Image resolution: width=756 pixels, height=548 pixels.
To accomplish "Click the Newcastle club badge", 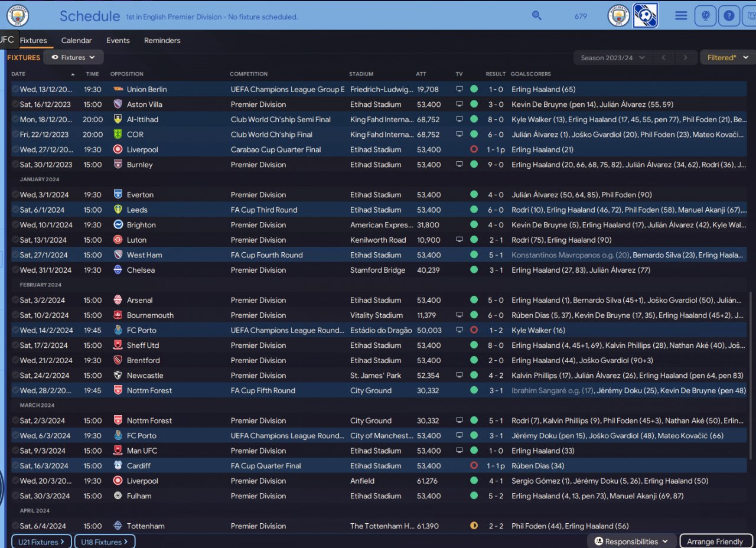I will coord(118,376).
